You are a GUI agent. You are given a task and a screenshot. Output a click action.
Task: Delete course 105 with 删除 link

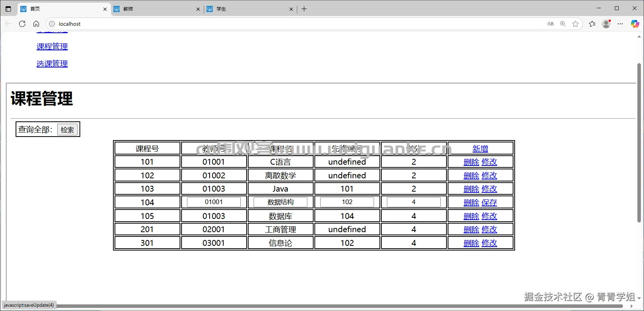pyautogui.click(x=471, y=216)
